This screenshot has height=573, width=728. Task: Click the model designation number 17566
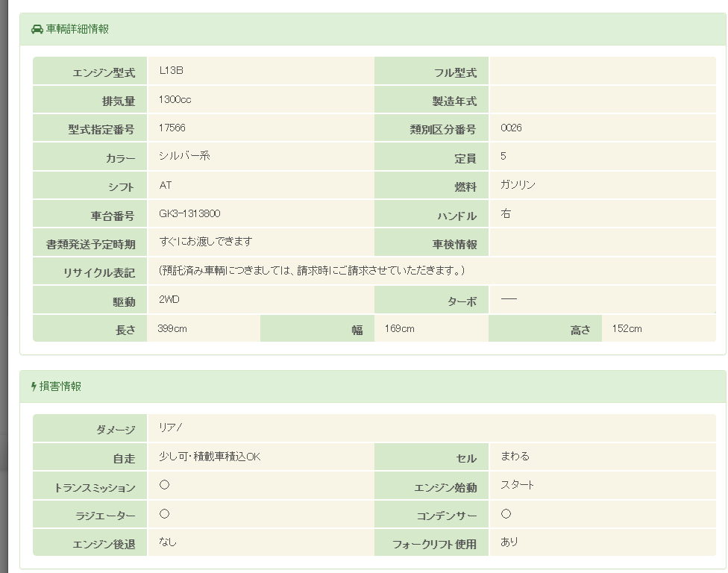click(x=172, y=128)
